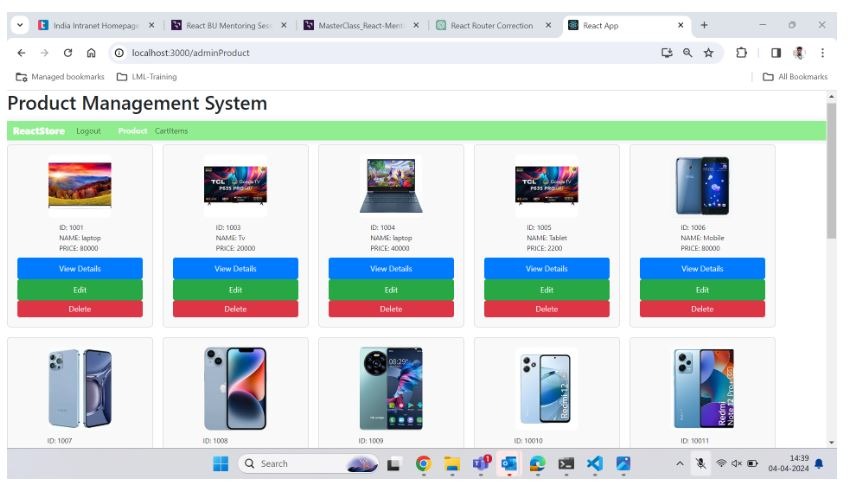View Details for product ID 1006 Mobile

coord(703,269)
